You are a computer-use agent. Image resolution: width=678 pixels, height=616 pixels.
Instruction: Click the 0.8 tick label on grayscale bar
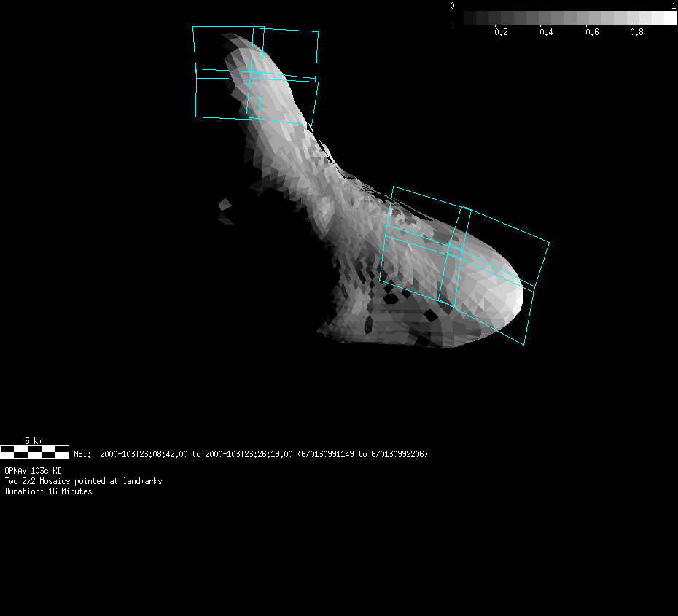click(x=636, y=33)
